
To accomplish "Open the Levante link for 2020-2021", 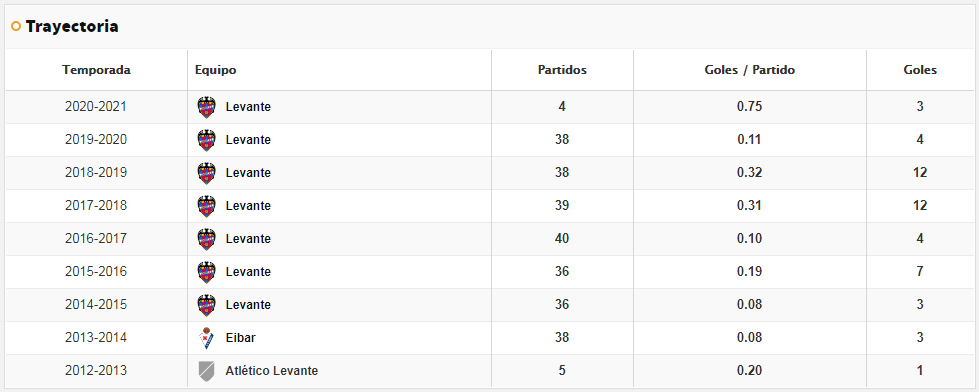I will 248,107.
